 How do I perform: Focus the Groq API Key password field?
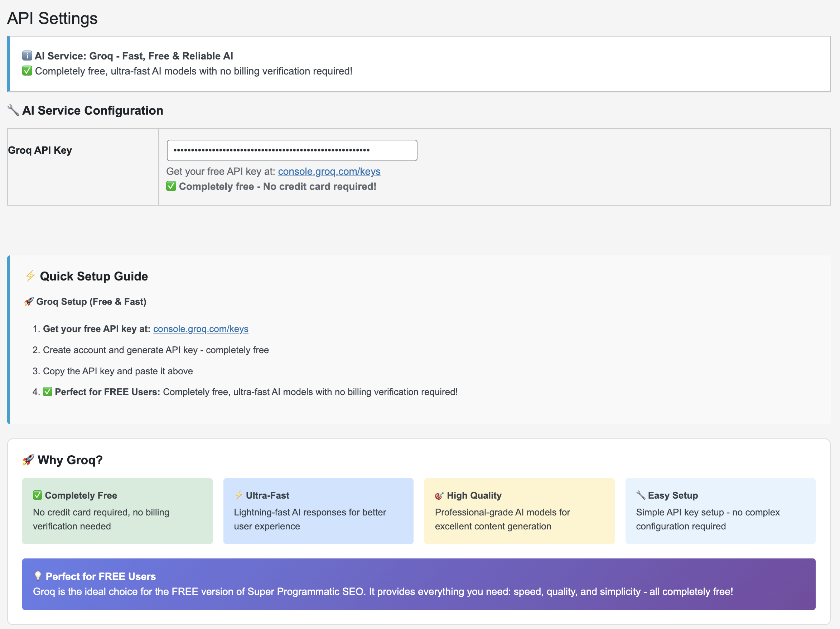click(x=292, y=150)
